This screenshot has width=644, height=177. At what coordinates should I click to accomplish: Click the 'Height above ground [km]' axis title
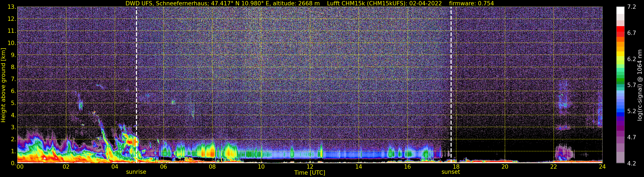(x=3, y=85)
